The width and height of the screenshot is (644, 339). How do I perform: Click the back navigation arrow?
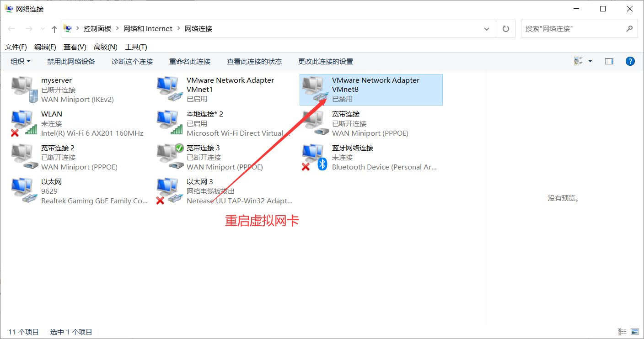(x=11, y=29)
